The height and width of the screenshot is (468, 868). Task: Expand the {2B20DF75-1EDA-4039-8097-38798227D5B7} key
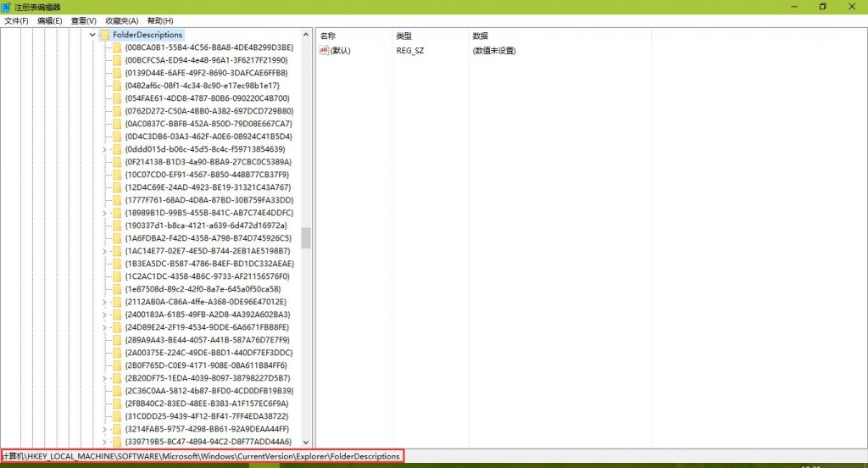tap(104, 378)
